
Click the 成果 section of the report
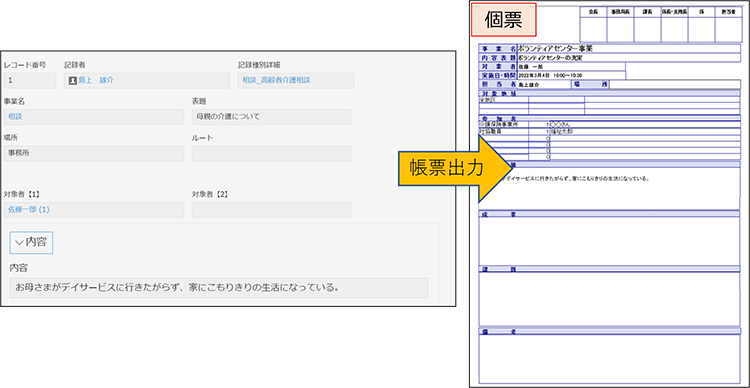[609, 237]
